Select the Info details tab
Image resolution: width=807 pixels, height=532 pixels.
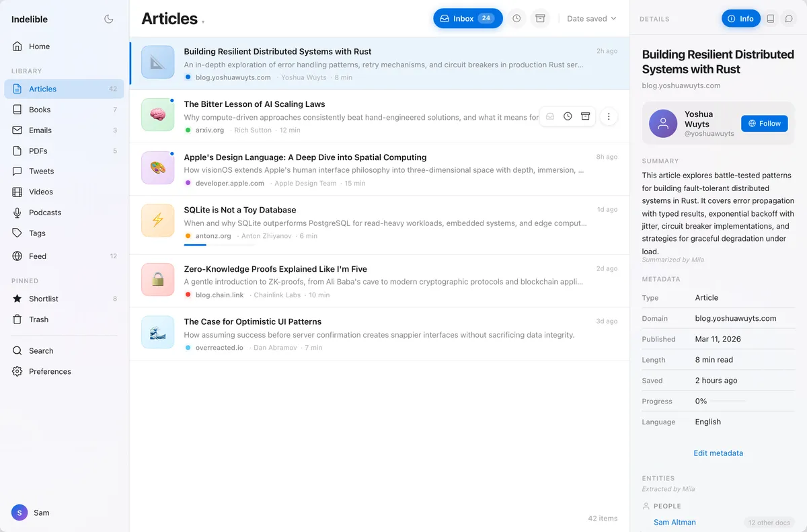tap(741, 19)
